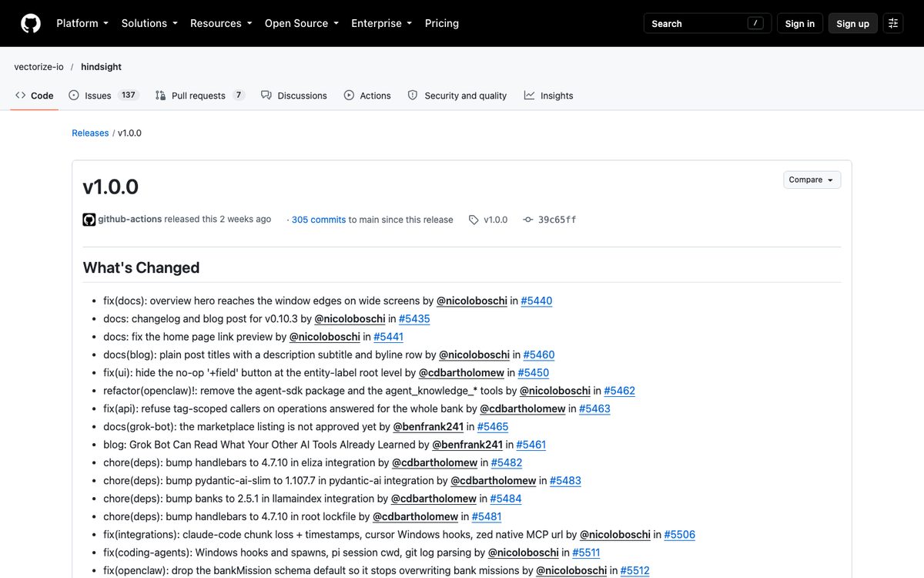Open @cdbartholomew on the #5483 line
The image size is (924, 578).
493,480
